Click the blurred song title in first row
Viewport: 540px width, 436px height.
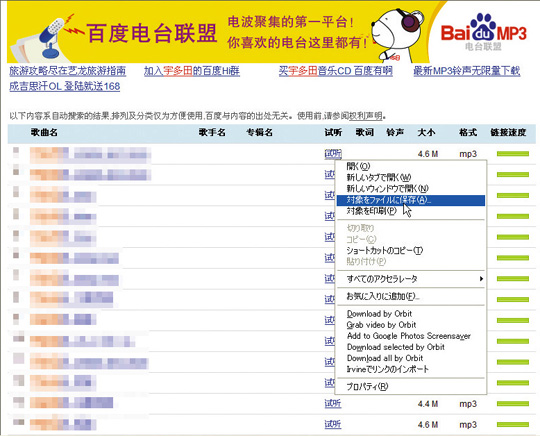[90, 154]
